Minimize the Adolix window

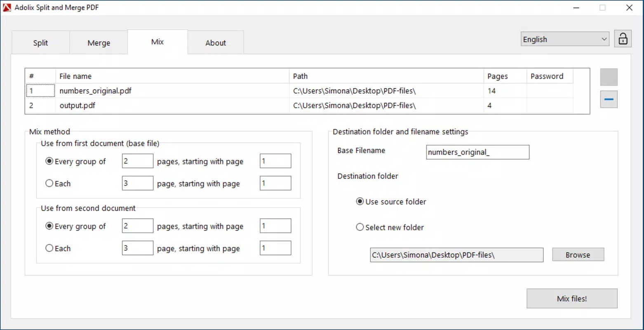(x=576, y=7)
